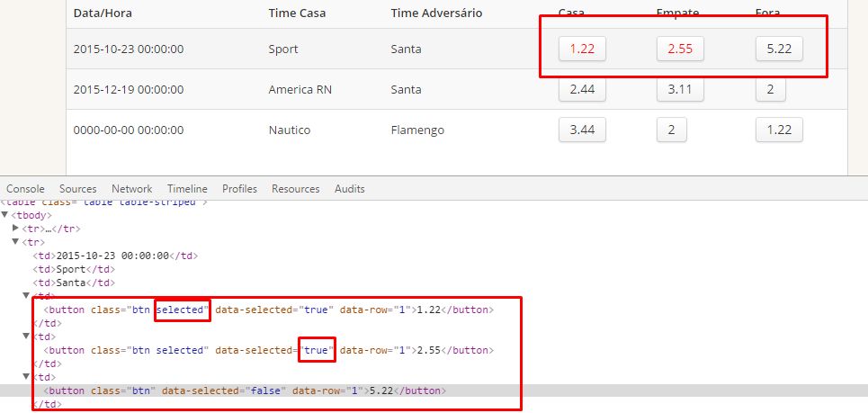
Task: Collapse the td containing the 1.22 button
Action: click(26, 296)
